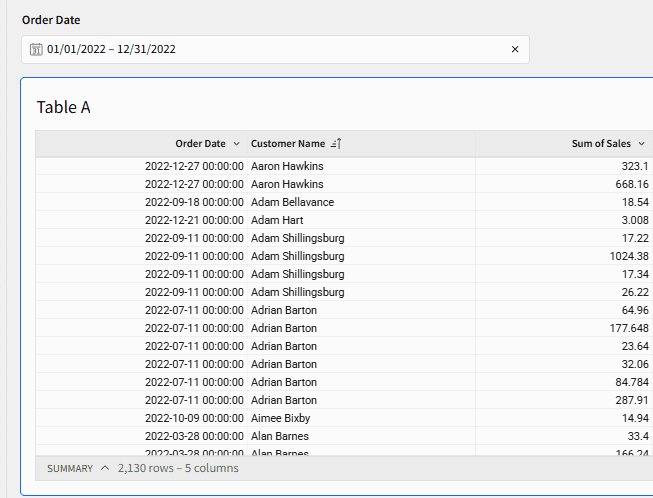
Task: Clear the Order Date range filter
Action: [515, 49]
